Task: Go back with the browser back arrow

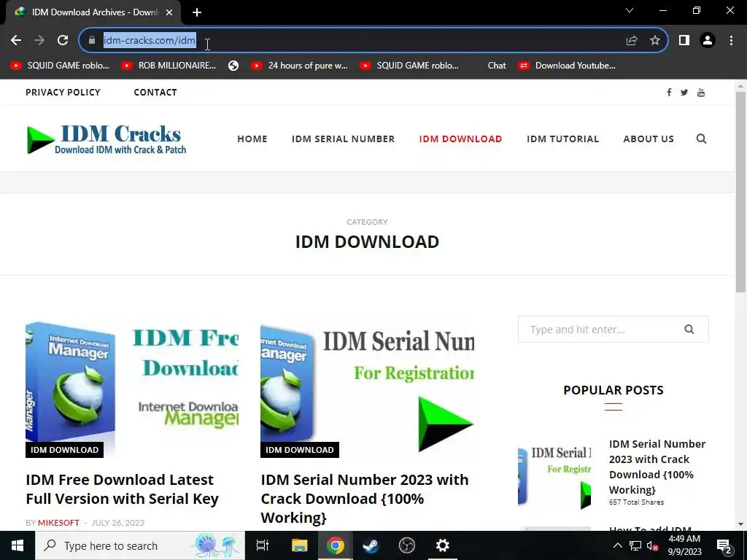Action: [16, 41]
